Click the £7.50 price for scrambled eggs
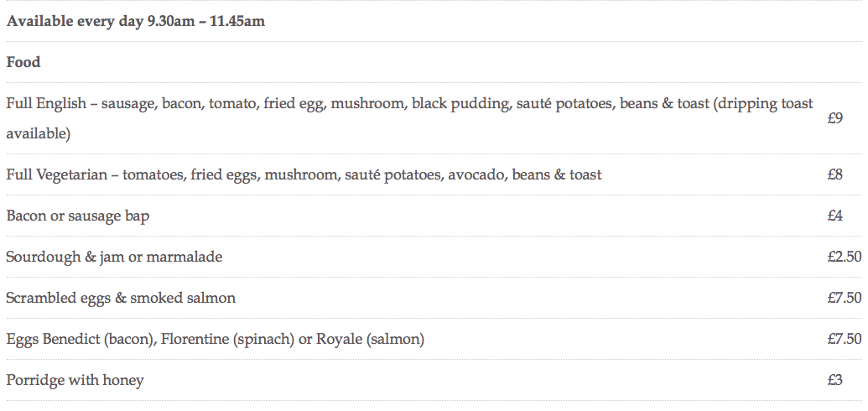The height and width of the screenshot is (411, 868). (x=844, y=298)
